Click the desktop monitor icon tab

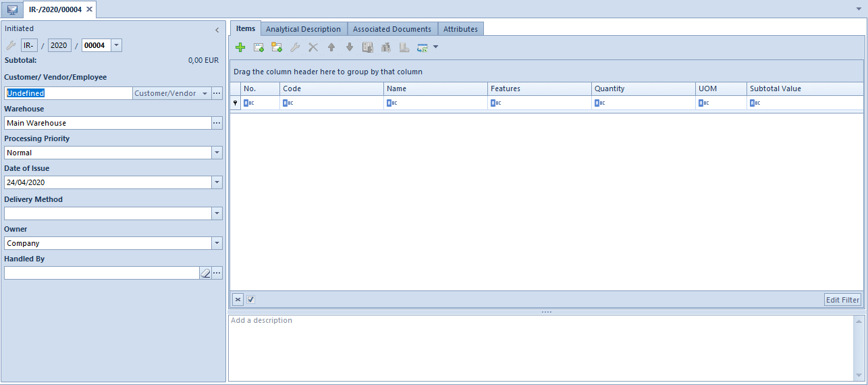tap(12, 10)
